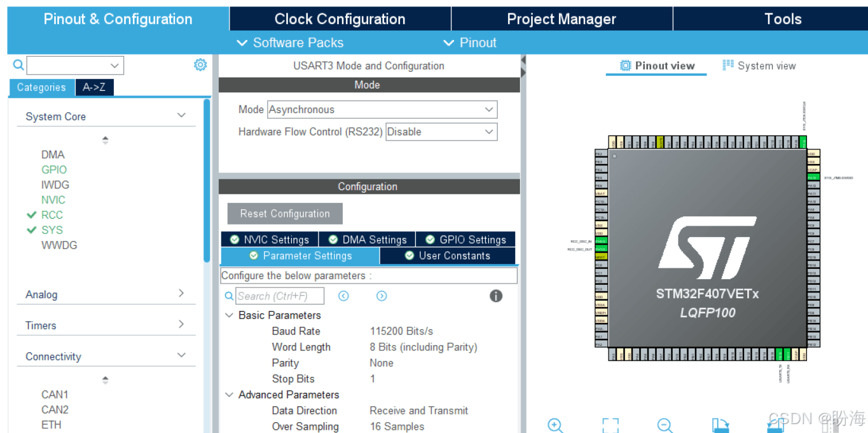Click the Baud Rate value 115200 Bits/s
Viewport: 868px width, 433px height.
[401, 331]
